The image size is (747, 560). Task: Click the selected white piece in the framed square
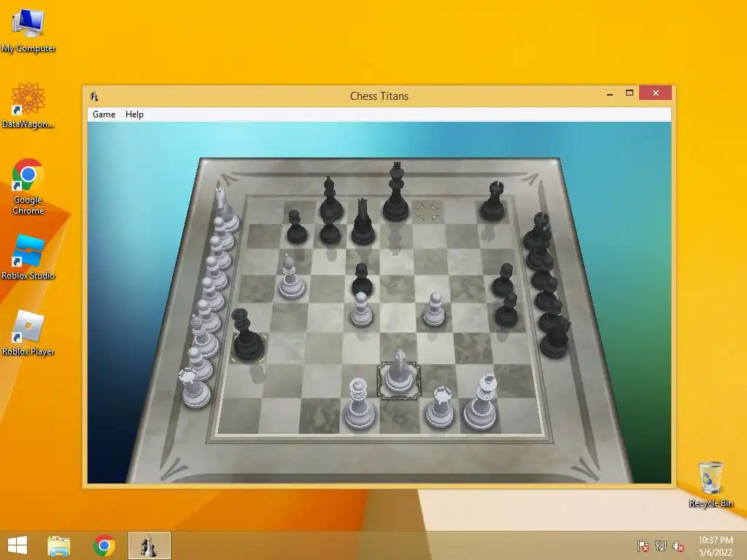[399, 374]
